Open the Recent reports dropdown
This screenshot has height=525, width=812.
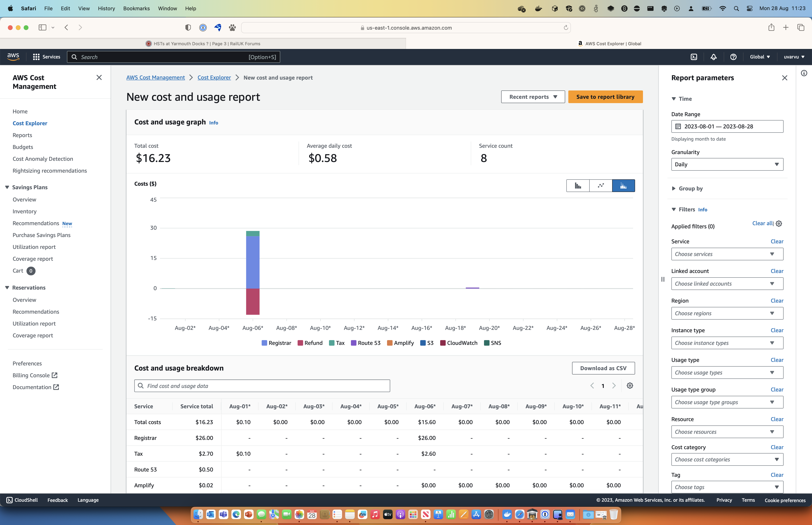(x=533, y=97)
